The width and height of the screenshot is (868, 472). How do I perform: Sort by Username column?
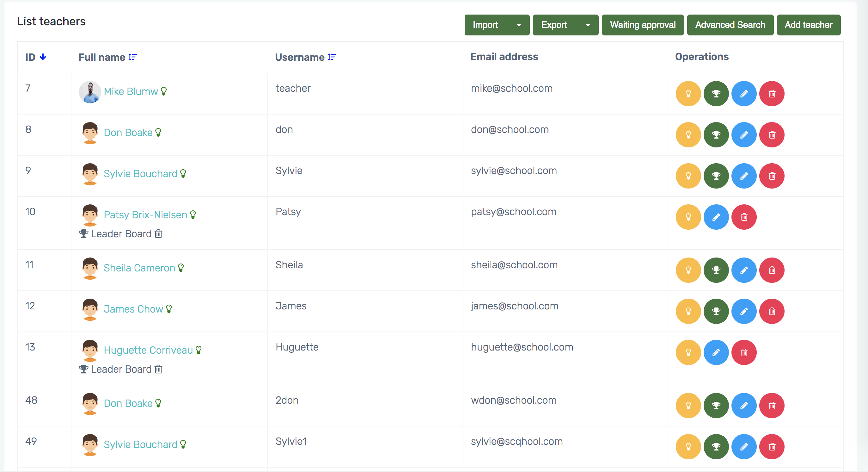pos(332,57)
